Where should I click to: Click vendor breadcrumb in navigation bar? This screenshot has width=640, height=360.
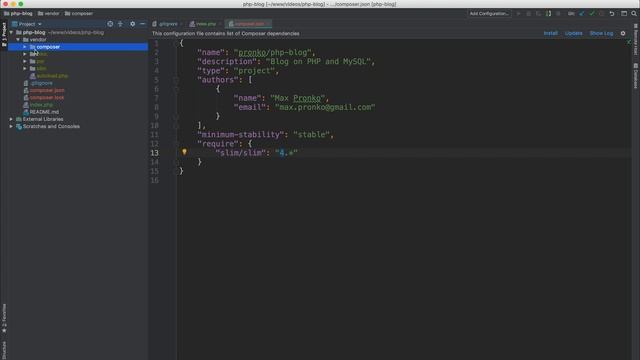pyautogui.click(x=49, y=13)
